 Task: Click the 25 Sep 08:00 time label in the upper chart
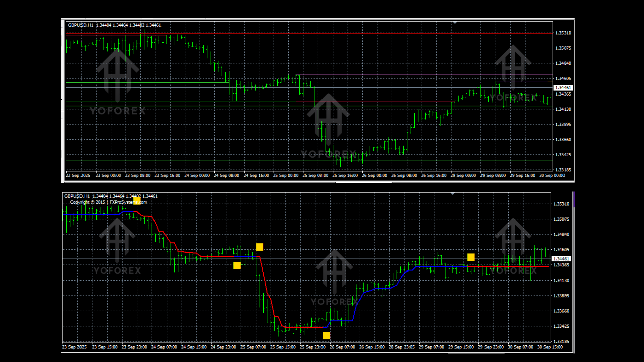pyautogui.click(x=315, y=176)
